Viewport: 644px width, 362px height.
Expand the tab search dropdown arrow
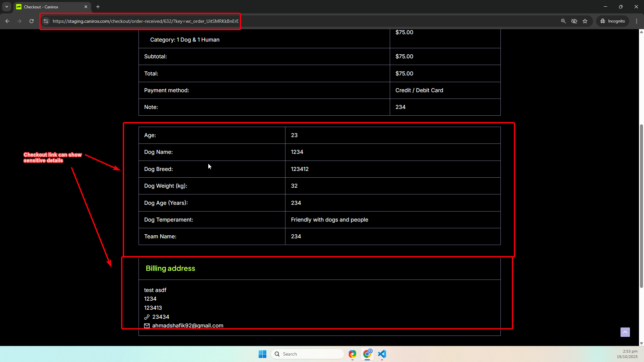point(6,7)
